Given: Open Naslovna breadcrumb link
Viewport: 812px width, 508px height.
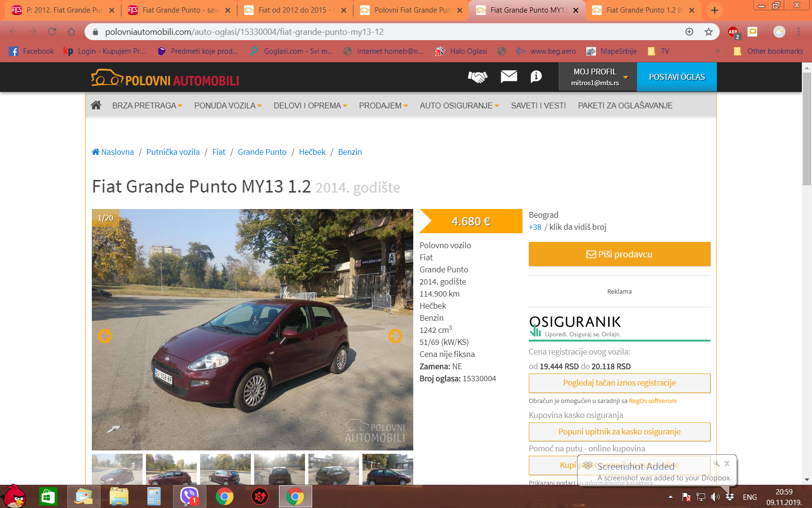Looking at the screenshot, I should [x=113, y=152].
